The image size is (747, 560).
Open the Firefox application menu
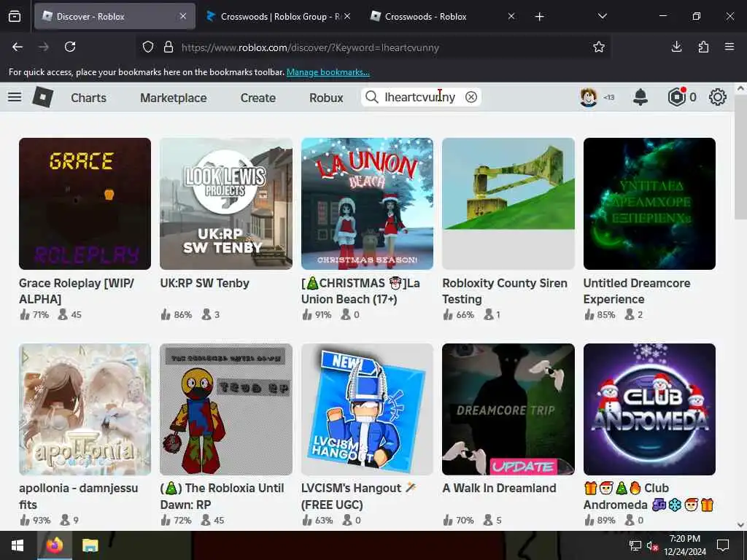click(729, 47)
